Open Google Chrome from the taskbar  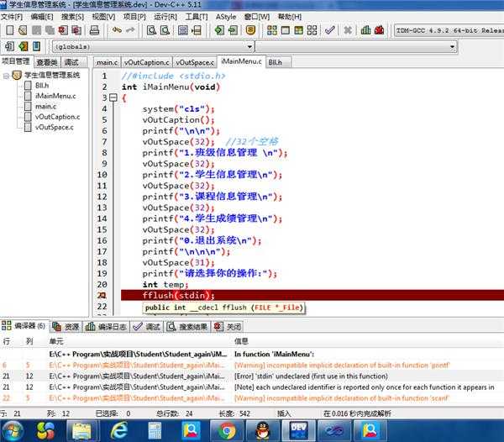(x=227, y=431)
